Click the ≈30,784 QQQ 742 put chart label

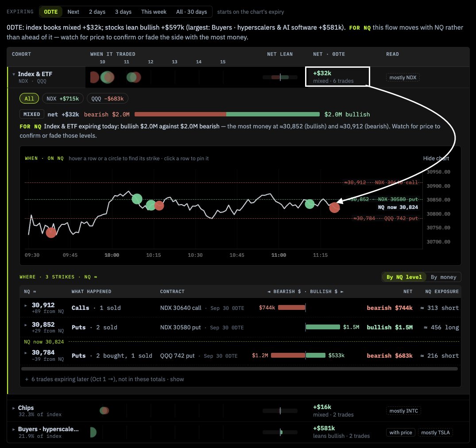[386, 218]
